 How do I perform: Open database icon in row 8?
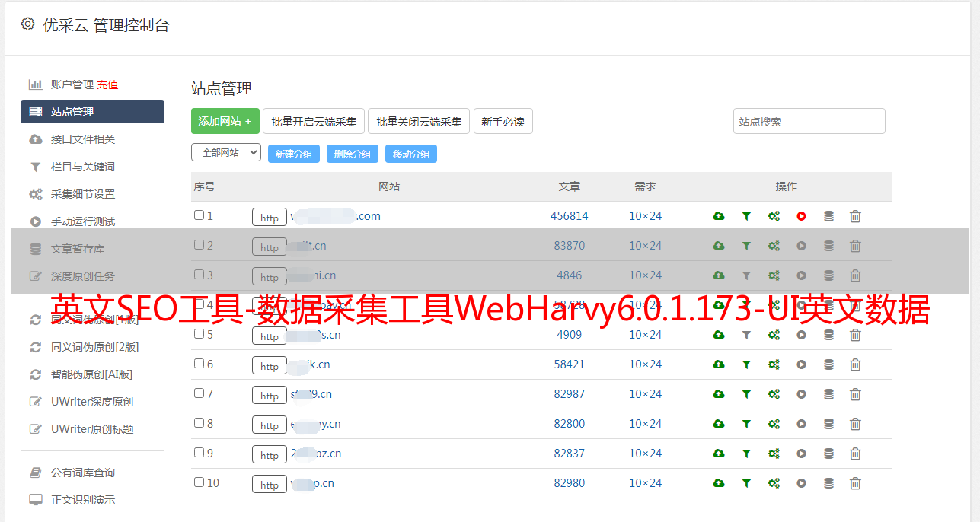point(828,424)
